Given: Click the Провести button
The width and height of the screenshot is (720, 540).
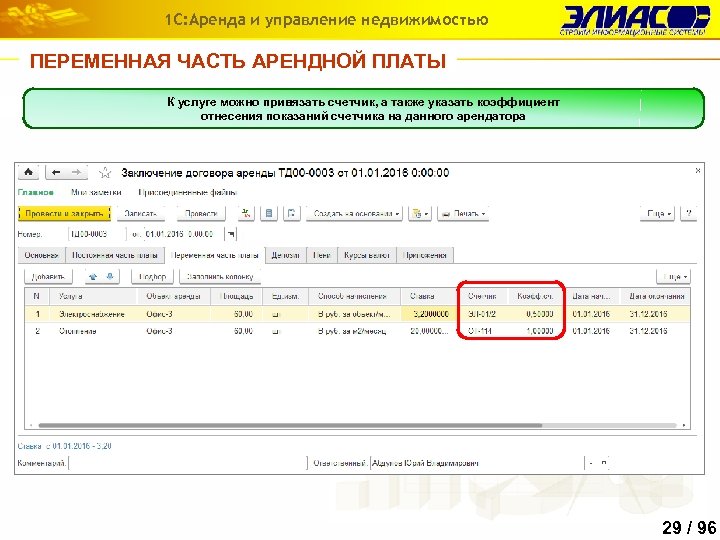Looking at the screenshot, I should [201, 214].
